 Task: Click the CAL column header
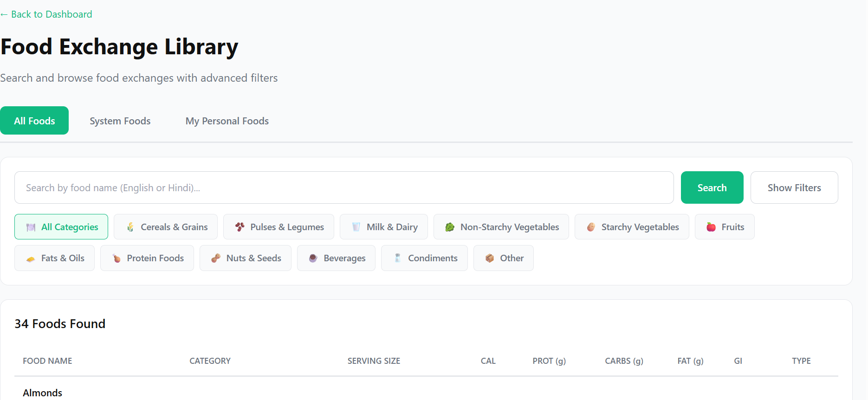[x=488, y=361]
